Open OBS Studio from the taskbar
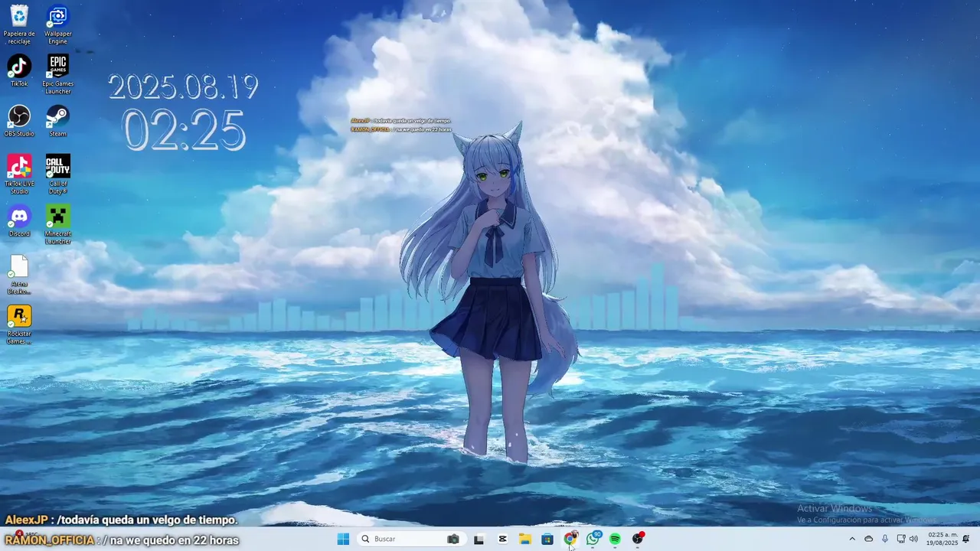The image size is (980, 551). 638,539
